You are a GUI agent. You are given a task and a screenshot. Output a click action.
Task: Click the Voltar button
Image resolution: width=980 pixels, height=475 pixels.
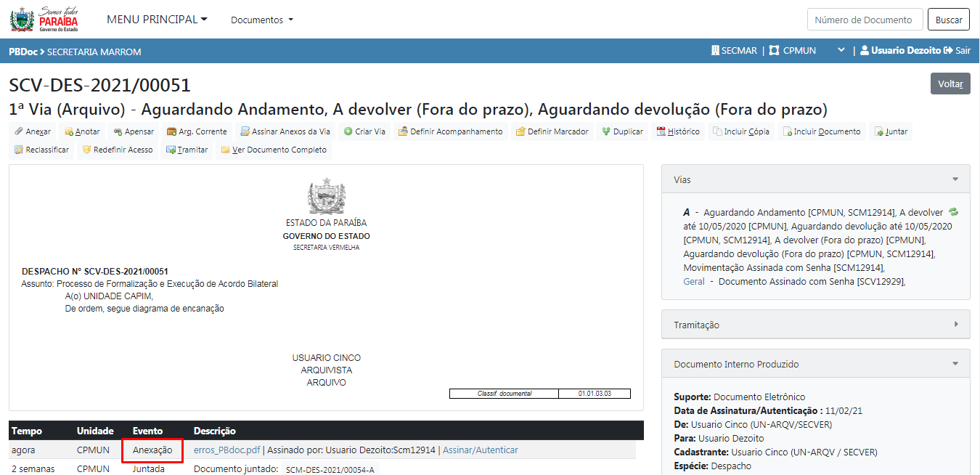click(x=950, y=84)
